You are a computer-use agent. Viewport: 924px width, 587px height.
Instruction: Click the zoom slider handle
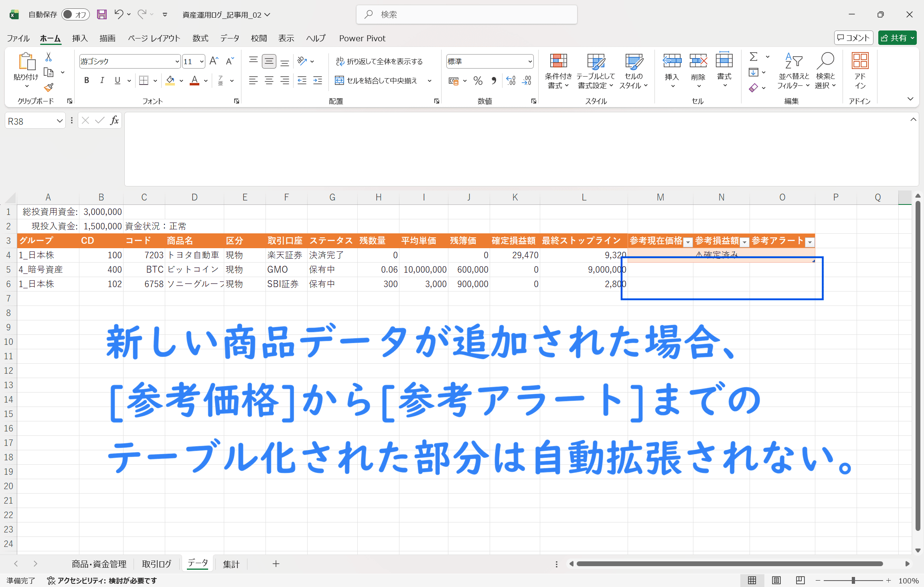(x=853, y=580)
